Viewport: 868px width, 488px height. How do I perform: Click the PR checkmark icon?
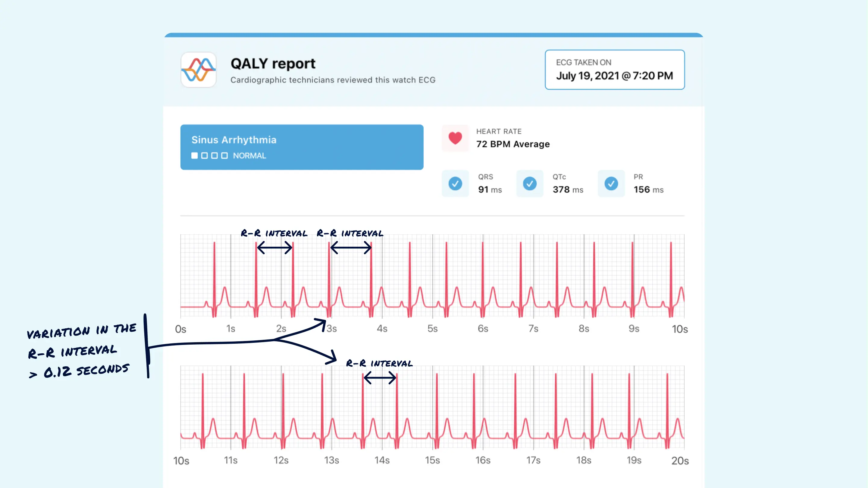(611, 184)
